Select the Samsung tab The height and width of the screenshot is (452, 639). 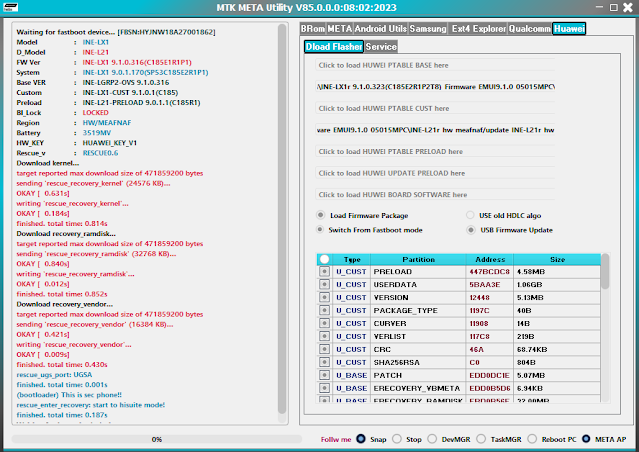pyautogui.click(x=427, y=29)
